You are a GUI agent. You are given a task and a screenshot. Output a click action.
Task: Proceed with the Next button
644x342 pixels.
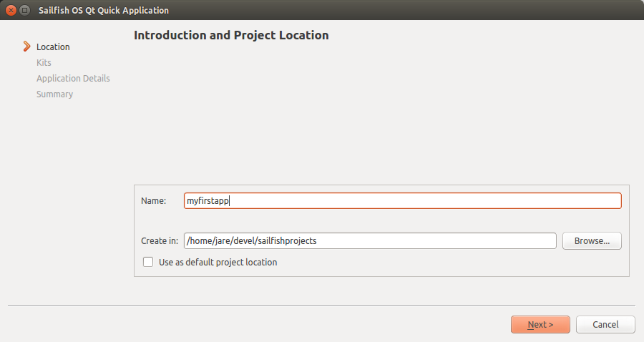[540, 325]
